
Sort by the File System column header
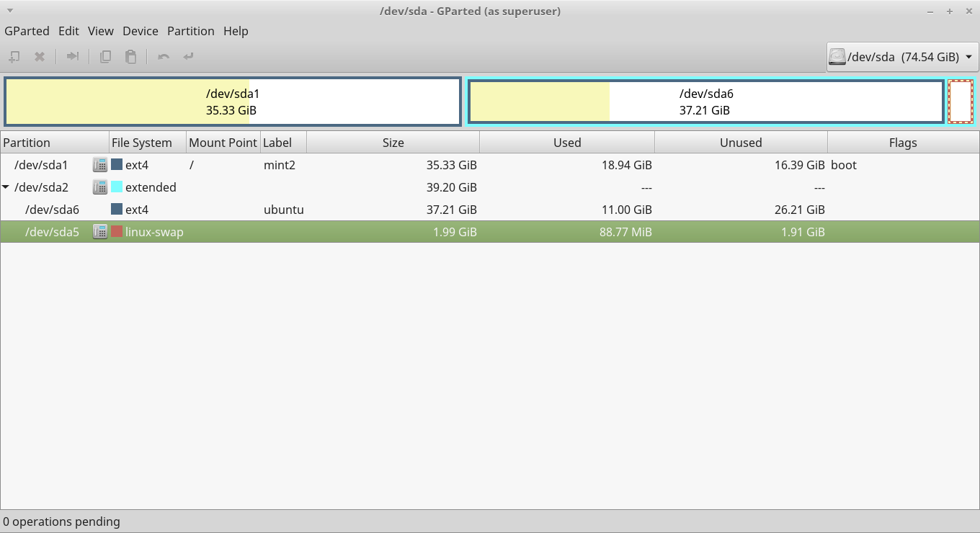coord(148,143)
